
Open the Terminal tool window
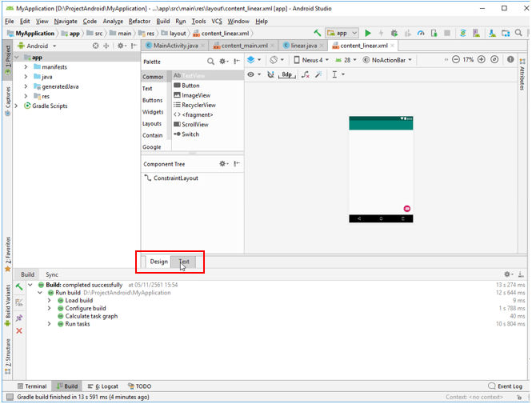(32, 386)
